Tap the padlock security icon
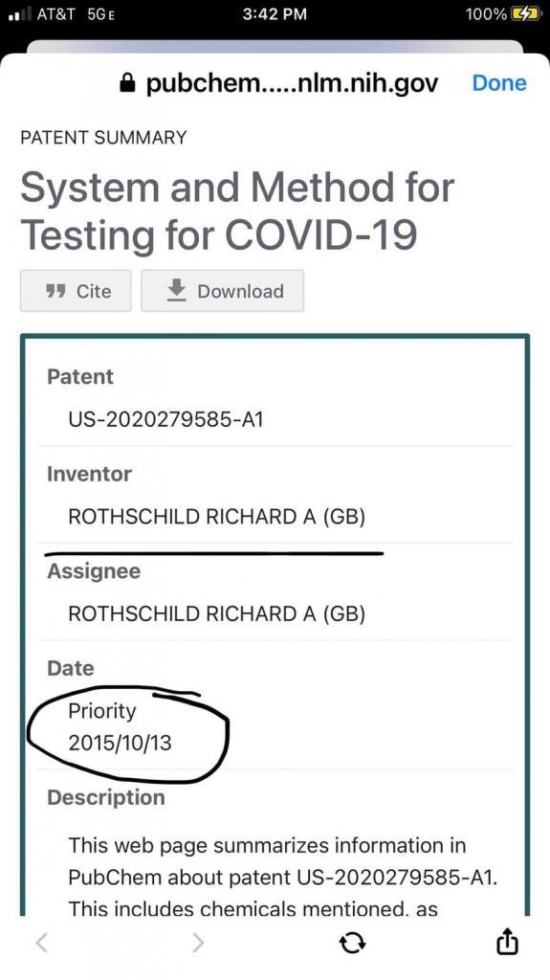Screen dimensions: 550x980 127,82
